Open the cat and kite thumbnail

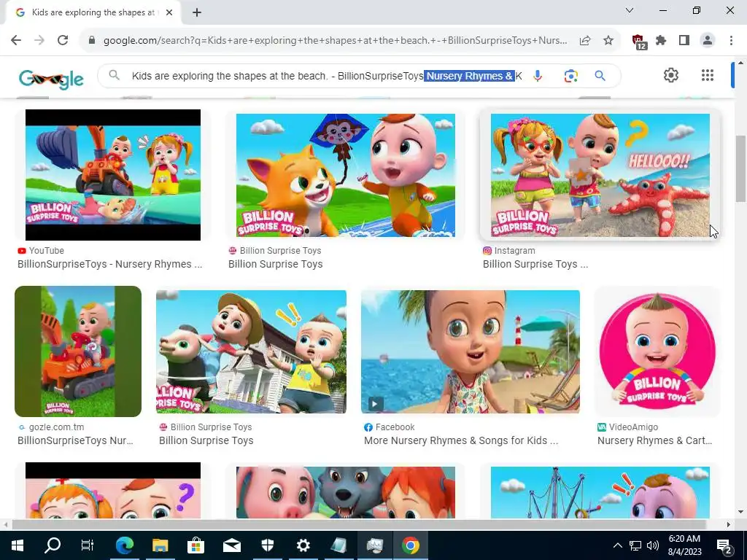tap(345, 175)
